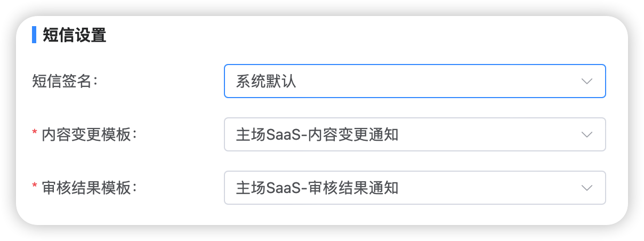Click the 主场SaaS-内容变更通知 selected value
The image size is (644, 241).
[x=317, y=135]
